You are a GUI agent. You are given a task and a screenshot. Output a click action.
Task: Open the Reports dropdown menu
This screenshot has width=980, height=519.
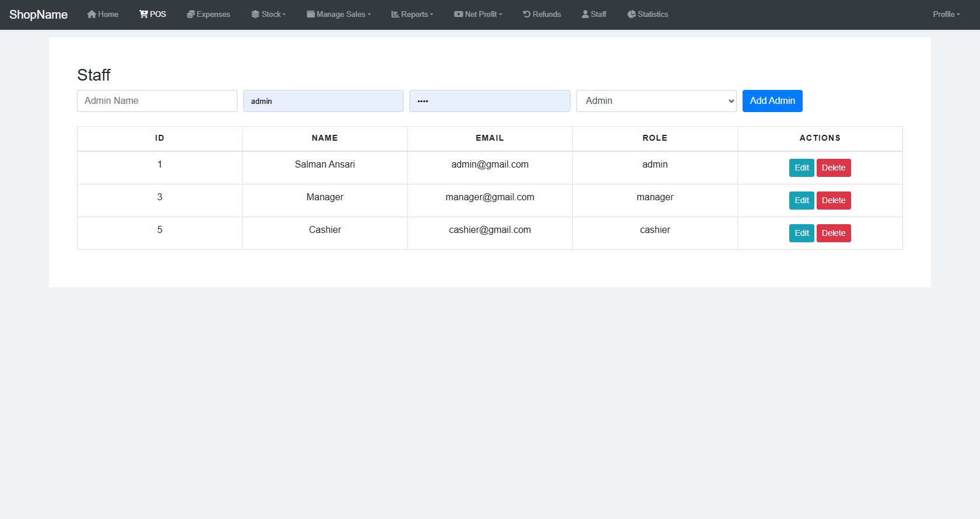point(412,14)
